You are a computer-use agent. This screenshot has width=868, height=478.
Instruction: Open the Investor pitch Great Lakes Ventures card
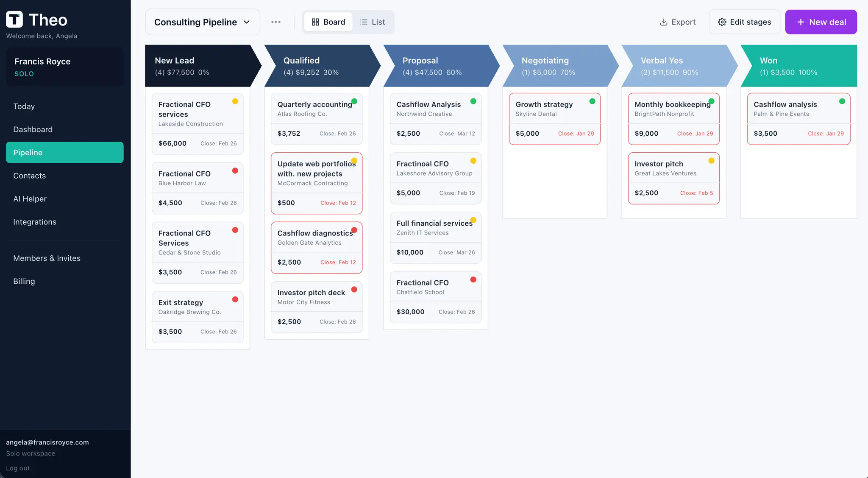(674, 178)
